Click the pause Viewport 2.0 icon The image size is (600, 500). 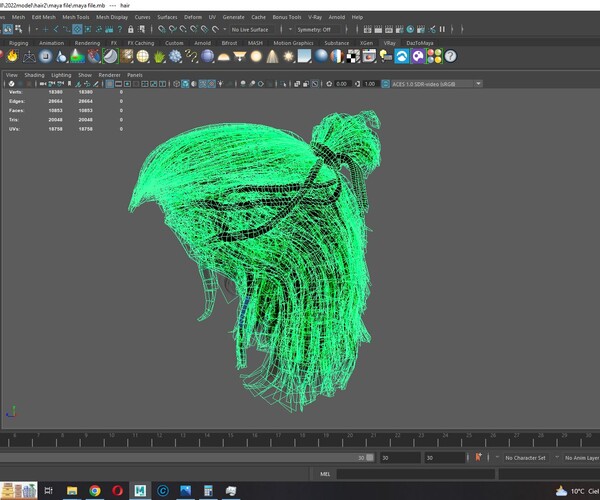(x=442, y=29)
